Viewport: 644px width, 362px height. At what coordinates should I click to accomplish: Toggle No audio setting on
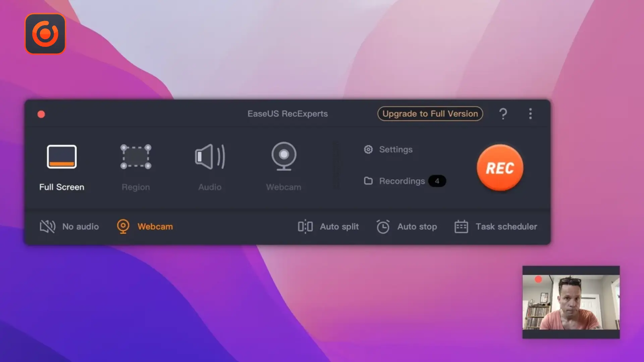pyautogui.click(x=68, y=226)
